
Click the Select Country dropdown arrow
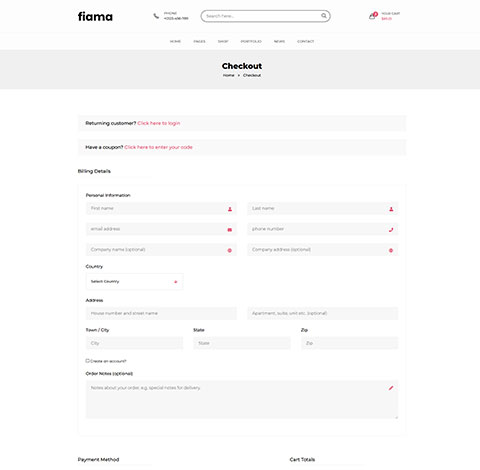click(x=176, y=282)
